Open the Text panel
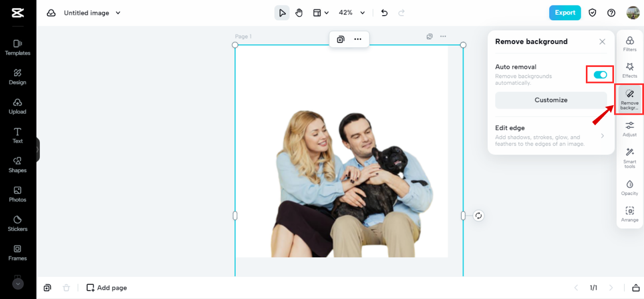The image size is (644, 299). click(18, 136)
